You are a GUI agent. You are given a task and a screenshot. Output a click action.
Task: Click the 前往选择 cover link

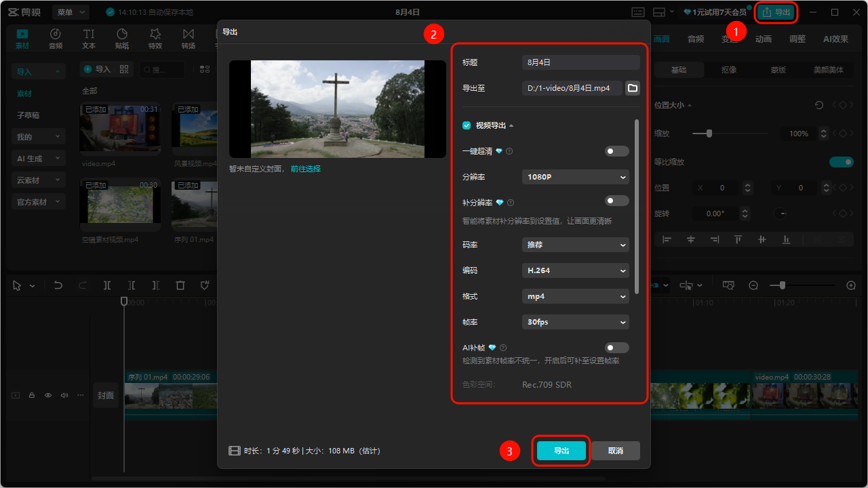coord(306,169)
